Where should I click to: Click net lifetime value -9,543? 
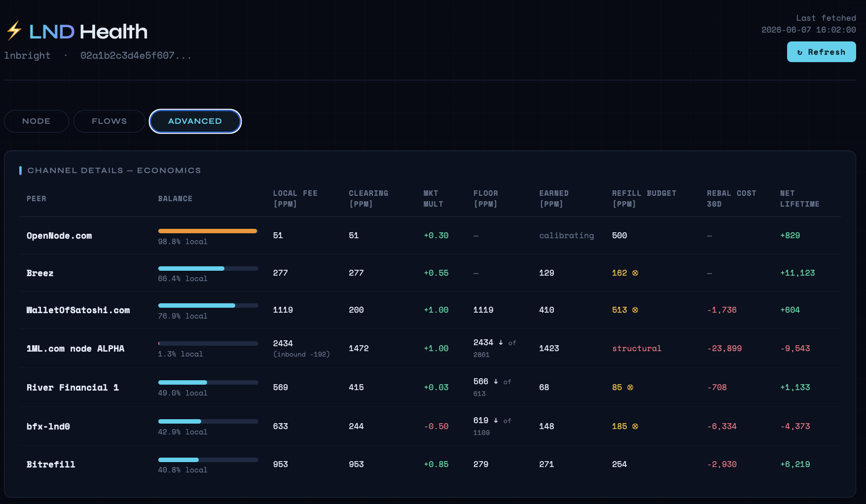(x=795, y=349)
